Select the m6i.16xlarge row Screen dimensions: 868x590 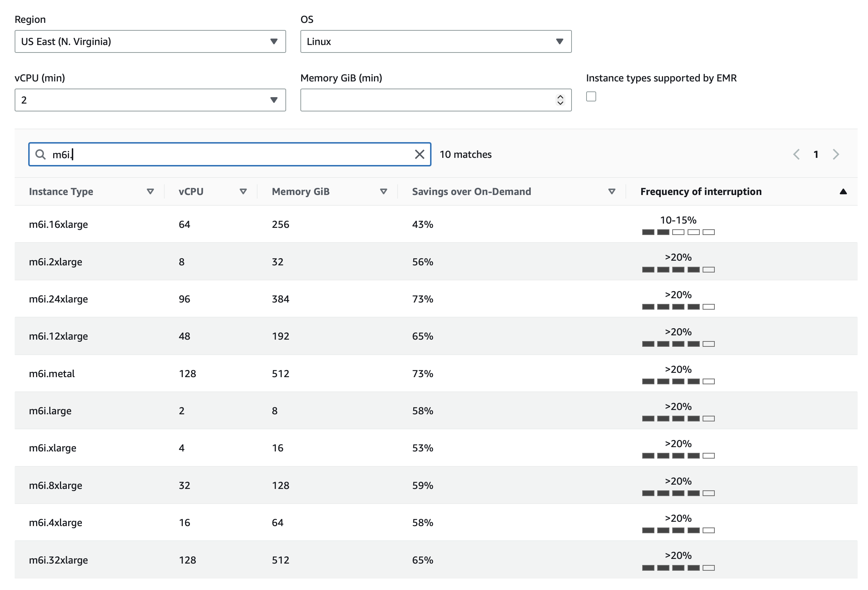click(x=59, y=224)
